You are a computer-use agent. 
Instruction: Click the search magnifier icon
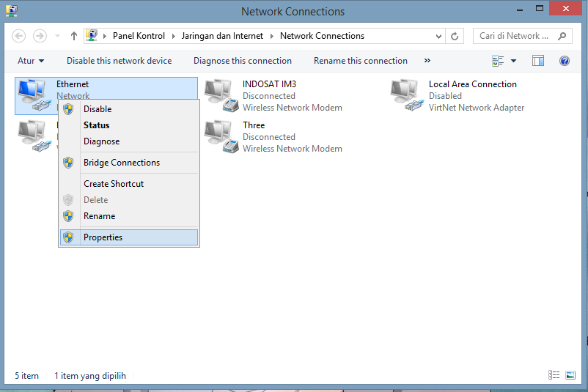click(x=562, y=36)
